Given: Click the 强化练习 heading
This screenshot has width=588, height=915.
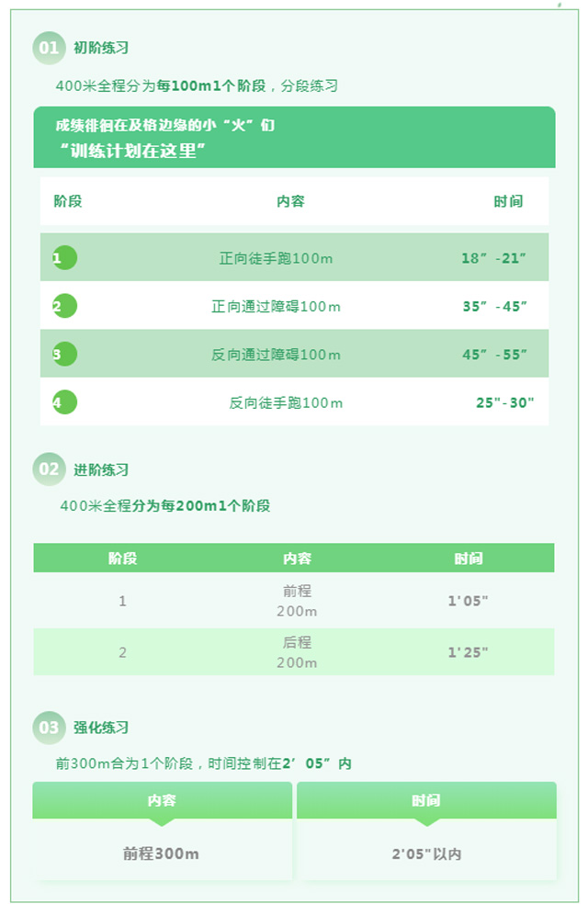Looking at the screenshot, I should point(101,728).
